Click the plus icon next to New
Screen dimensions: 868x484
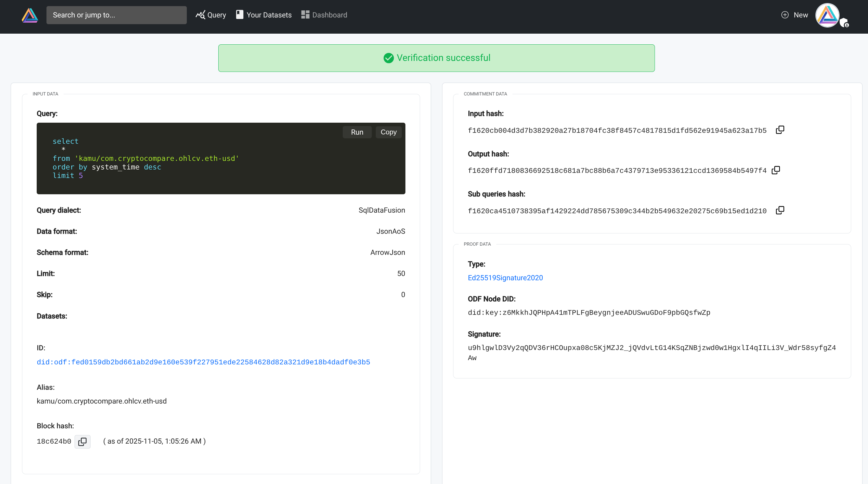(x=785, y=15)
